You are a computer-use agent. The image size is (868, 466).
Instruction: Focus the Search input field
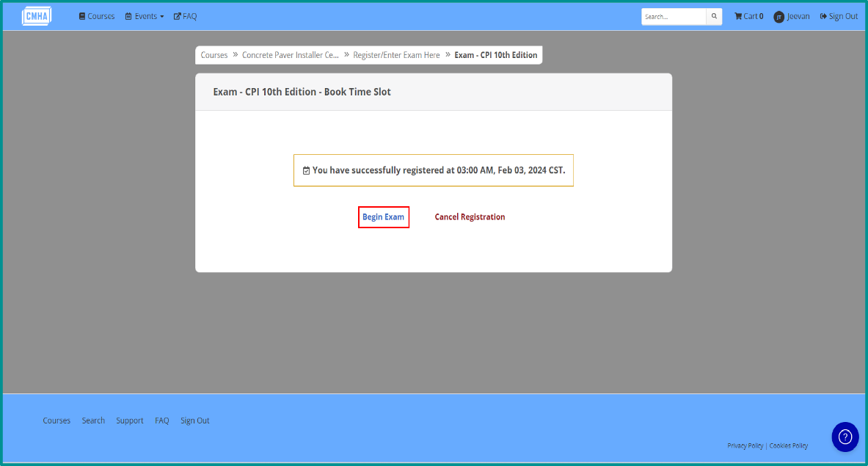point(674,17)
